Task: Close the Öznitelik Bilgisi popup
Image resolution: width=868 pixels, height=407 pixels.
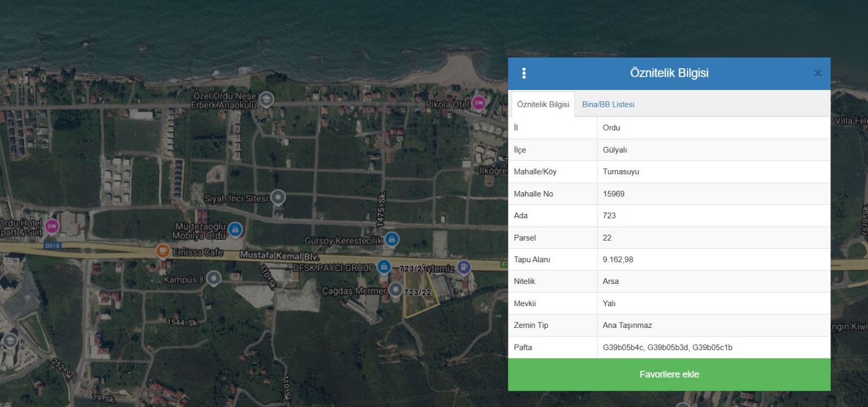Action: pyautogui.click(x=818, y=73)
